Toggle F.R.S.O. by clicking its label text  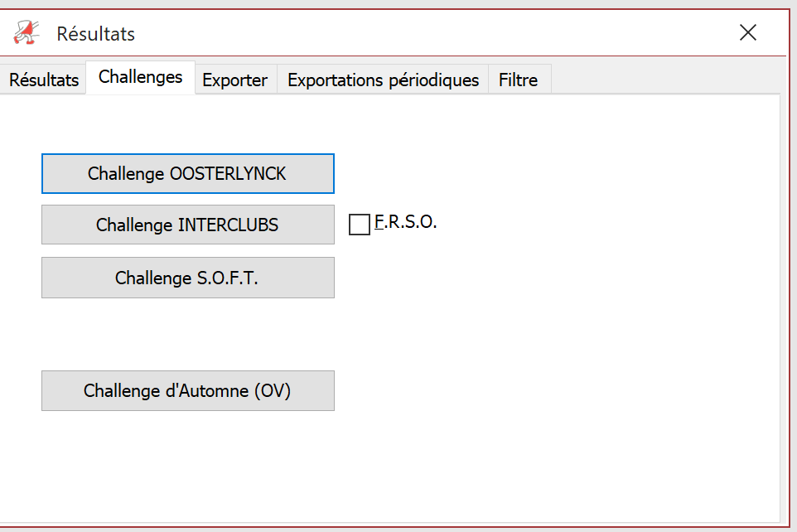click(x=405, y=222)
